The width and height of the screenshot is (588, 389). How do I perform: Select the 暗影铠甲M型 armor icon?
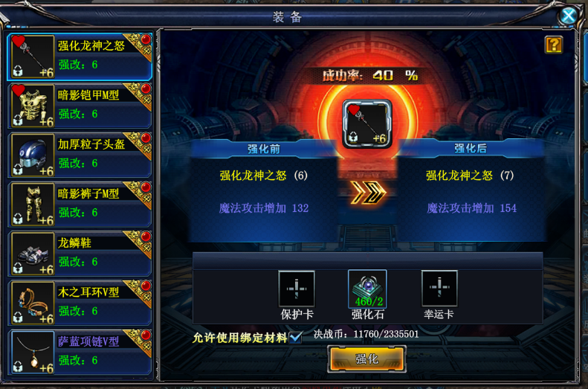pyautogui.click(x=33, y=106)
